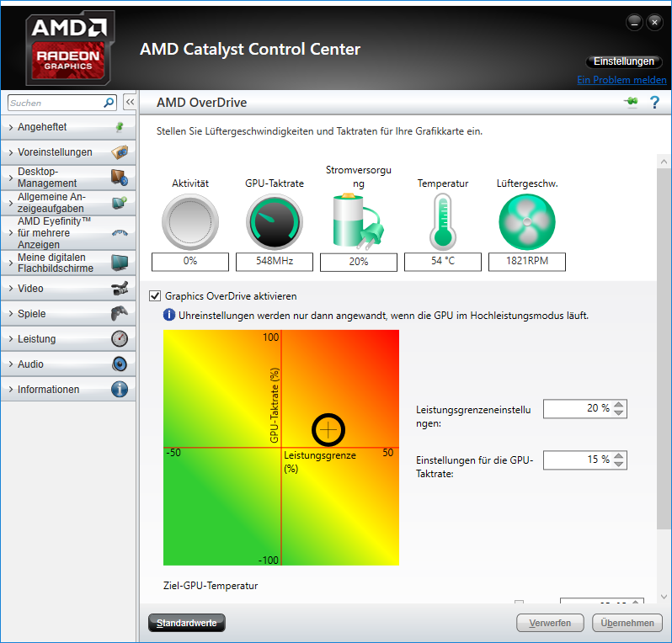Click the Spiele gamepad icon

(120, 314)
